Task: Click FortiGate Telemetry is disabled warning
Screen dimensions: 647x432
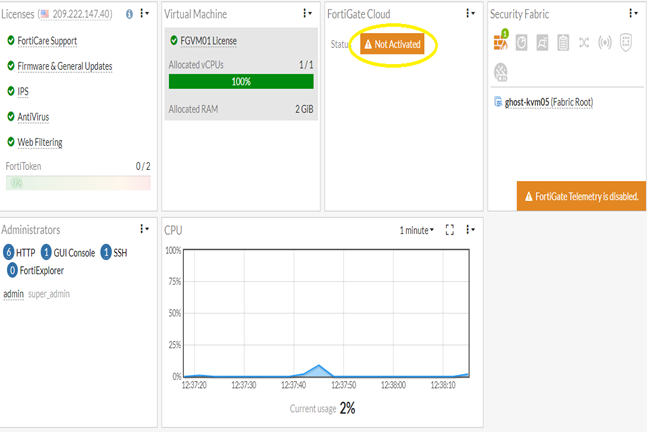Action: (581, 196)
